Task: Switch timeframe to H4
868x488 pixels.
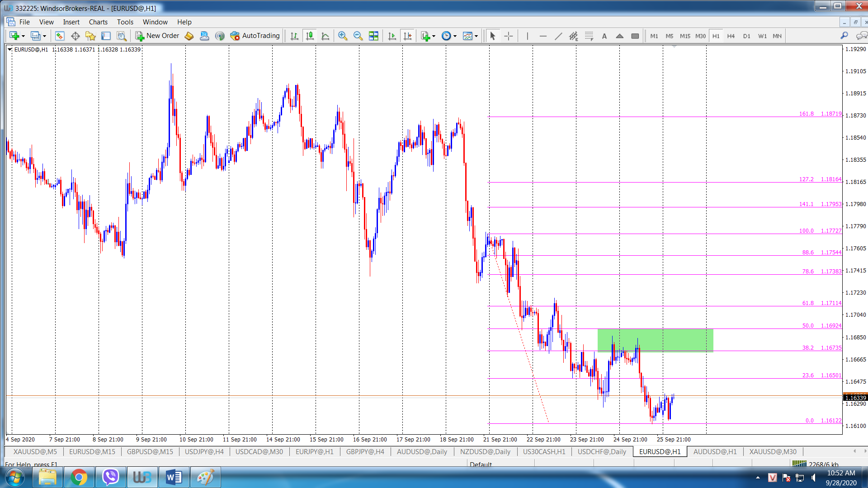Action: click(731, 36)
